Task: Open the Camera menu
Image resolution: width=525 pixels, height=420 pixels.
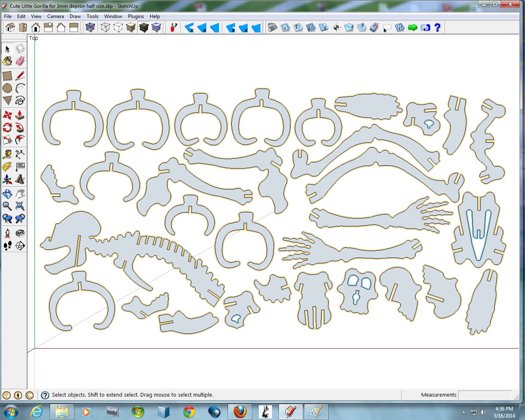Action: click(55, 16)
